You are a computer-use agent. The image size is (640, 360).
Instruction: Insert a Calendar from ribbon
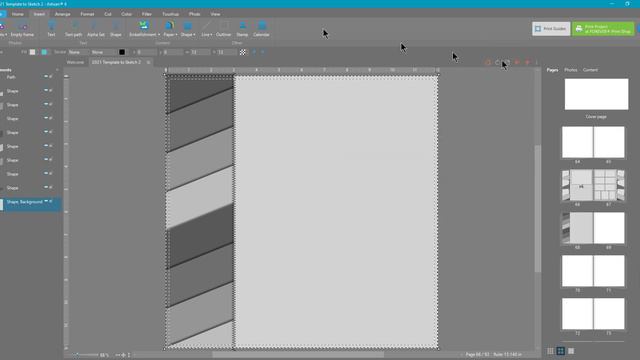pos(261,29)
